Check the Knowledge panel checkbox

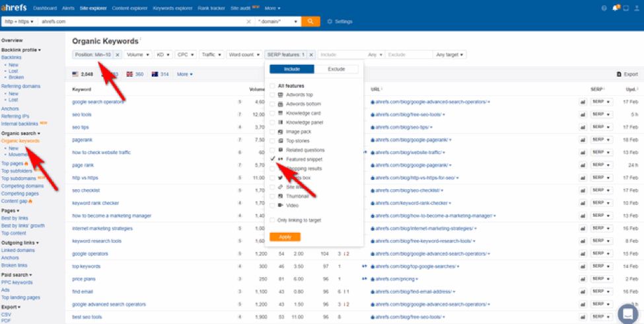(272, 122)
